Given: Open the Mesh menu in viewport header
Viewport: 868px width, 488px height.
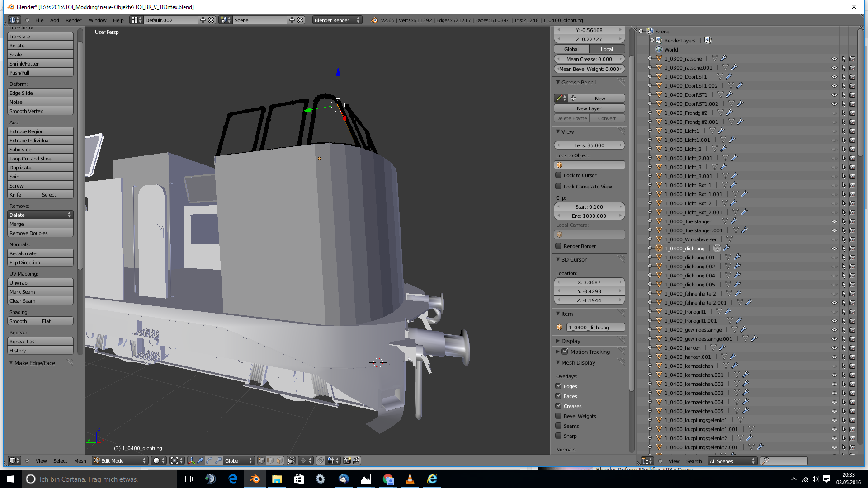Looking at the screenshot, I should pyautogui.click(x=80, y=461).
